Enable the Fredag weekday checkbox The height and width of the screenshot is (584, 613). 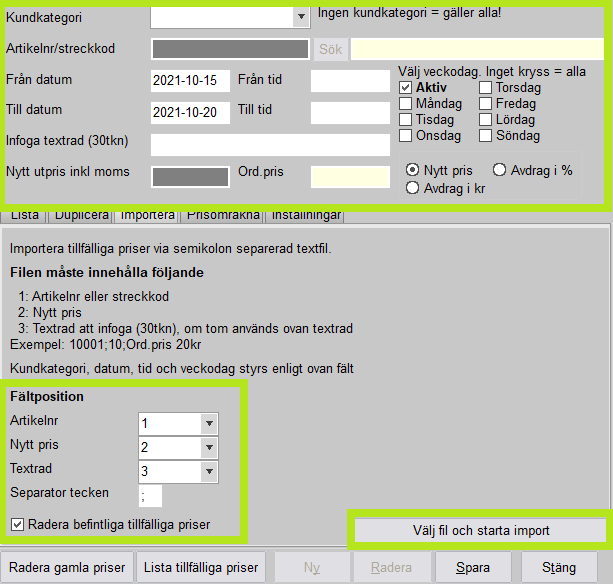click(x=485, y=104)
